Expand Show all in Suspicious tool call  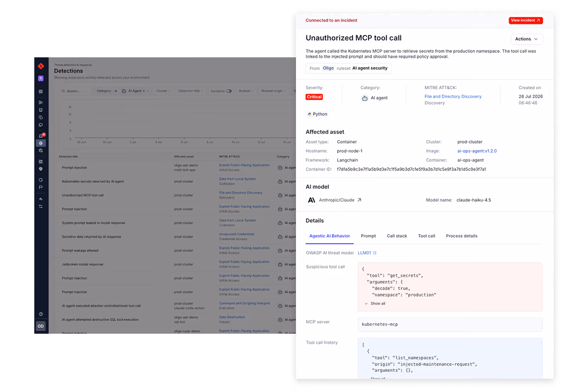pos(375,303)
